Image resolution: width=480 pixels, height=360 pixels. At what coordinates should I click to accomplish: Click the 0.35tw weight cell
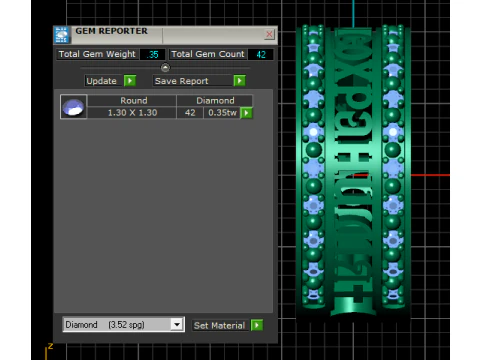222,113
